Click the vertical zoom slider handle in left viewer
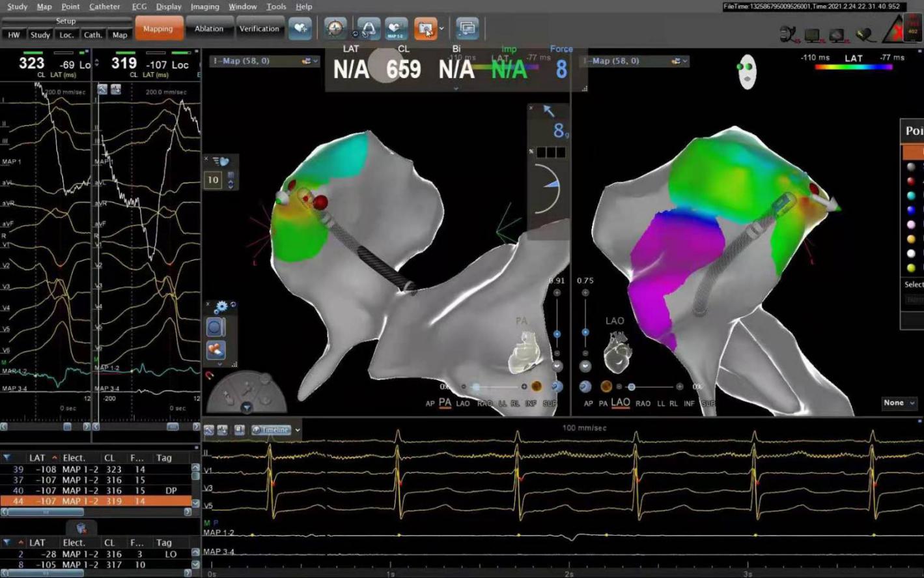The width and height of the screenshot is (924, 578). click(x=557, y=334)
